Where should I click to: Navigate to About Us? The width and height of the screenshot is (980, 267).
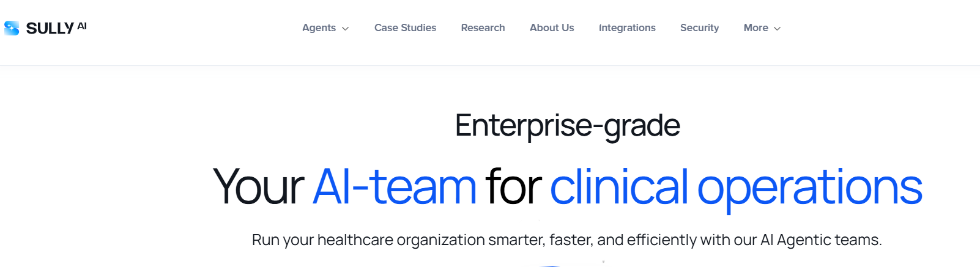tap(552, 28)
